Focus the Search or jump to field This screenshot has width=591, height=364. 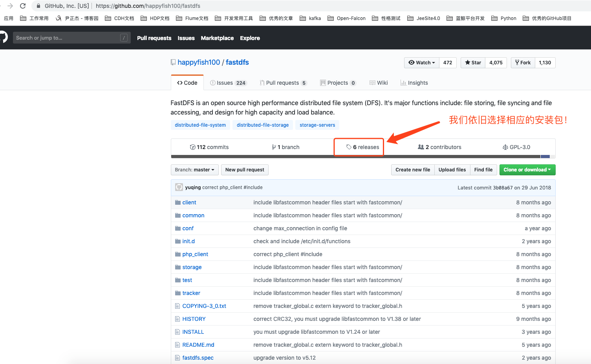coord(72,38)
